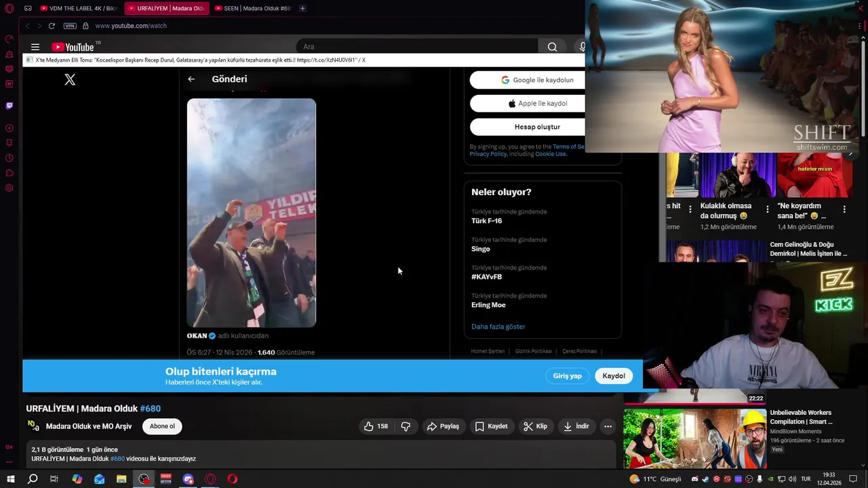Click Daha fazla göster link
Screen dimensions: 868x488
click(x=498, y=327)
